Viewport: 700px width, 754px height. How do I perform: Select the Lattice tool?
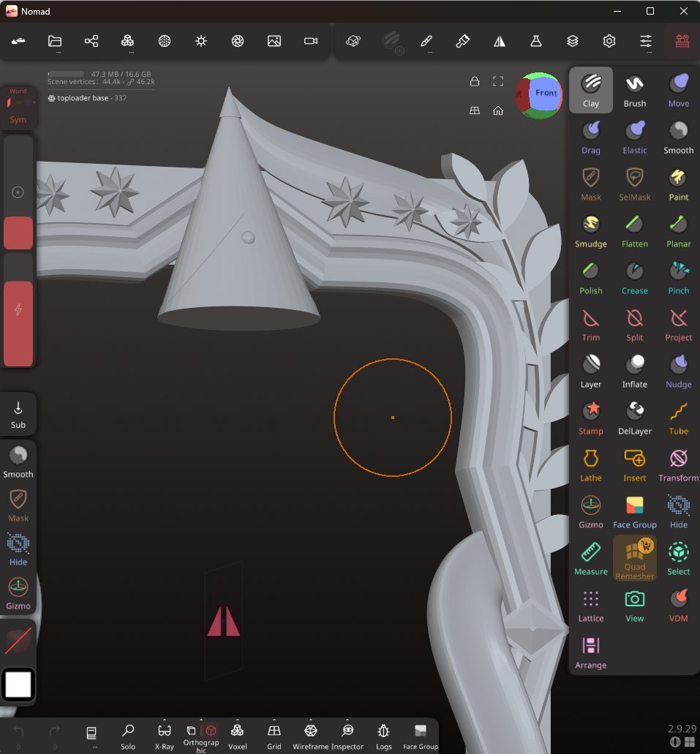point(591,605)
